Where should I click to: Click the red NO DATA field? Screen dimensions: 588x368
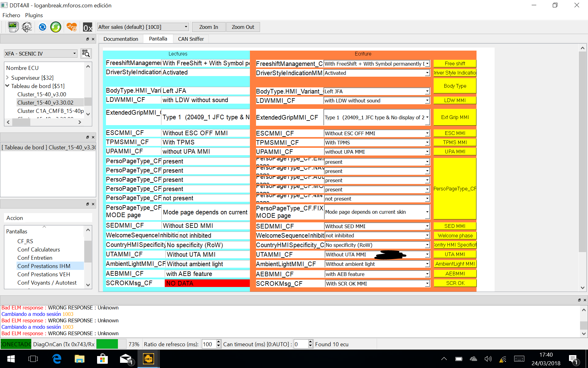point(207,283)
